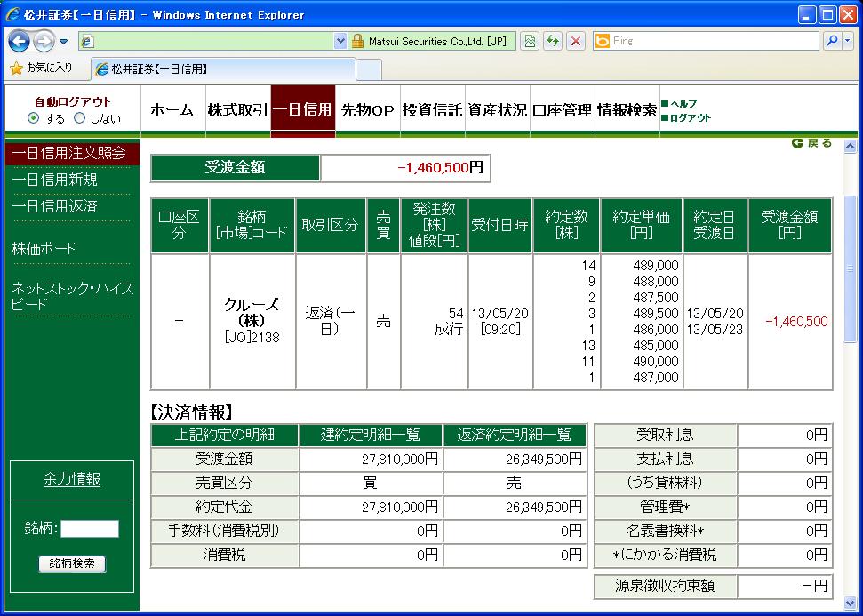This screenshot has width=863, height=616.
Task: Open recent pages dropdown next to forward button
Action: [63, 41]
